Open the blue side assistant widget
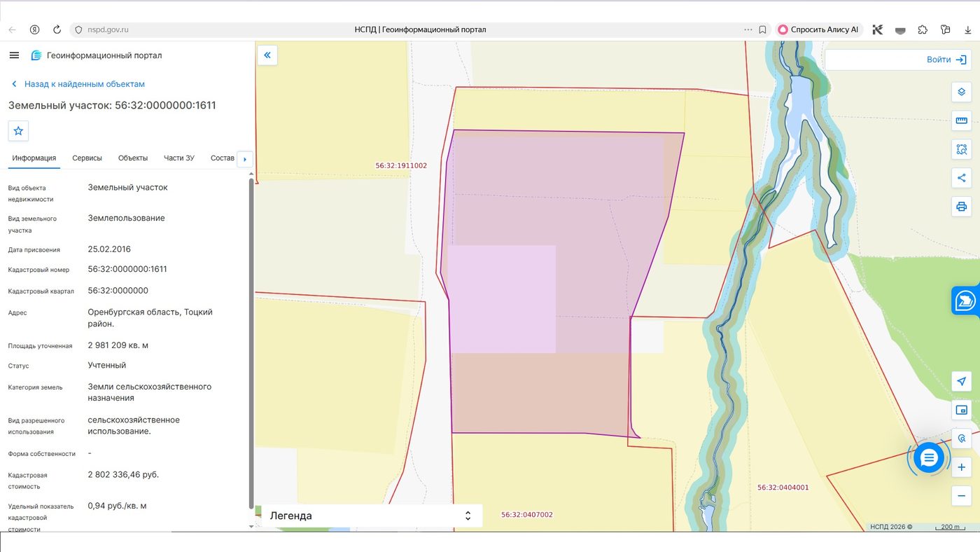This screenshot has width=980, height=552. coord(965,301)
